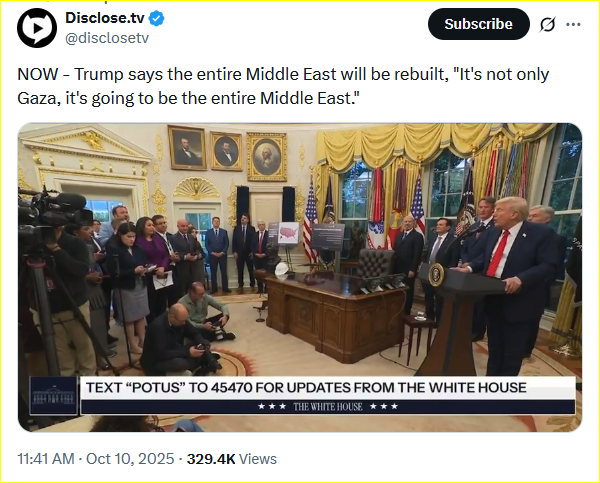Open the three-dot more options menu
Image resolution: width=600 pixels, height=483 pixels.
573,24
